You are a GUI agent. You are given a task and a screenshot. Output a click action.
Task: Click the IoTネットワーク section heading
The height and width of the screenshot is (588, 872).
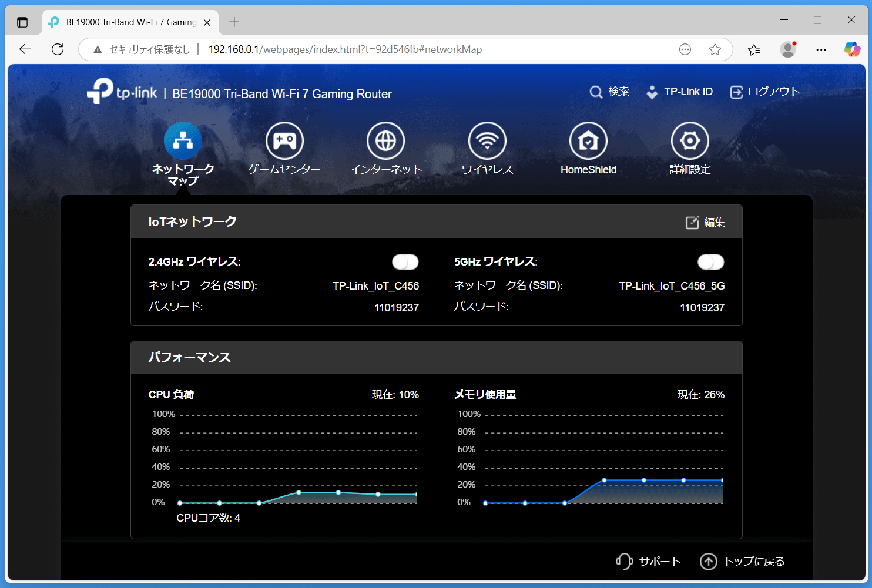192,221
